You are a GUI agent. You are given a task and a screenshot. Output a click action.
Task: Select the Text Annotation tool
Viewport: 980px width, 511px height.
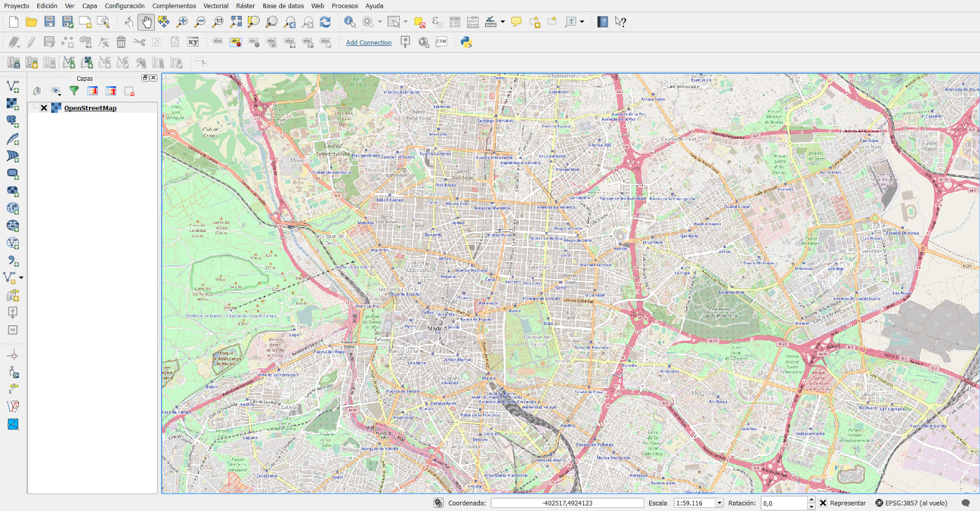pos(571,22)
